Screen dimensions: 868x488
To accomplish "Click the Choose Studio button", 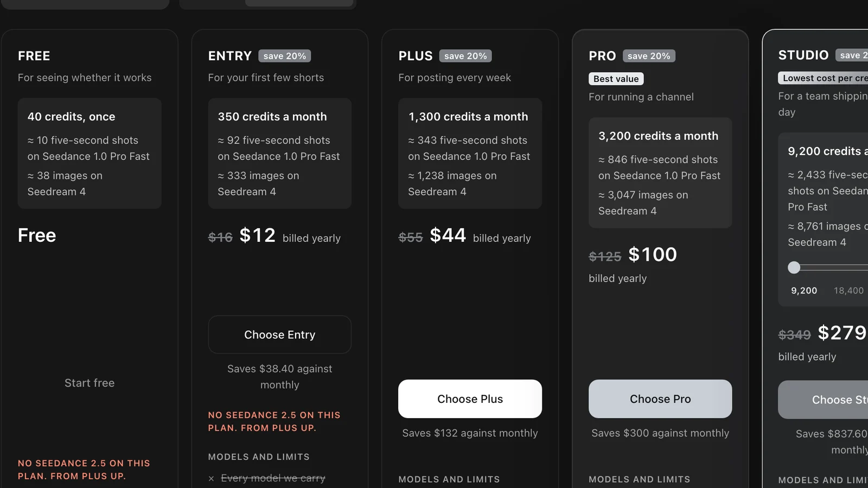I will [x=823, y=400].
